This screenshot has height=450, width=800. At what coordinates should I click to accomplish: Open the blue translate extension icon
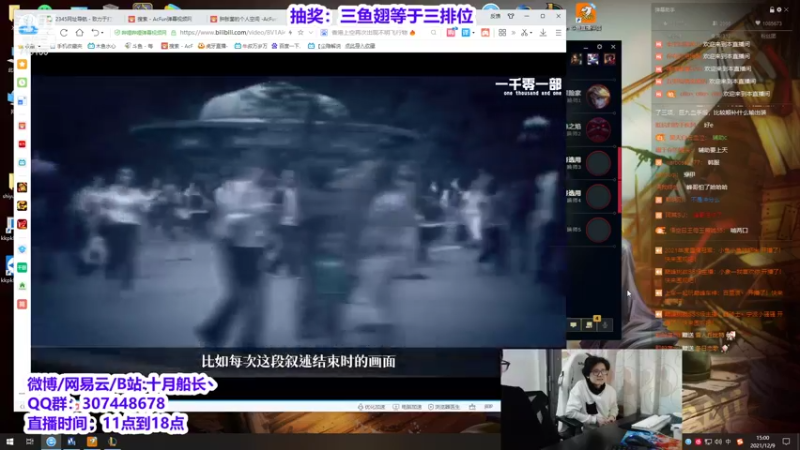coord(466,33)
